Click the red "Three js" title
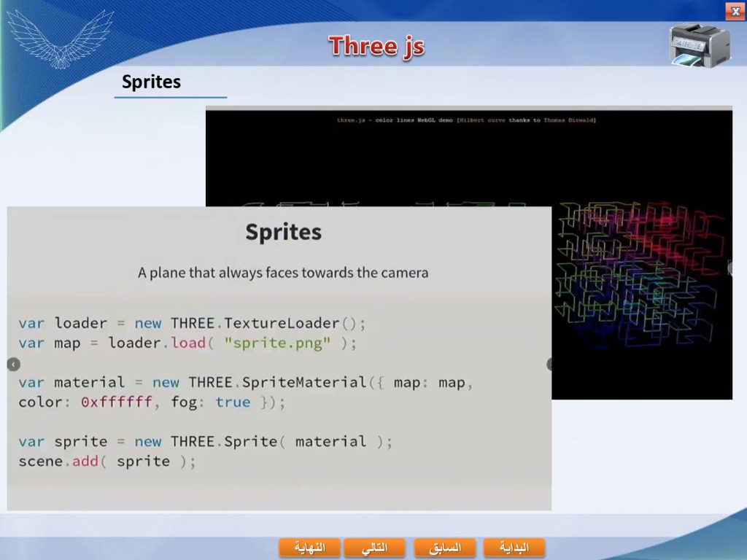The width and height of the screenshot is (747, 560). click(376, 47)
